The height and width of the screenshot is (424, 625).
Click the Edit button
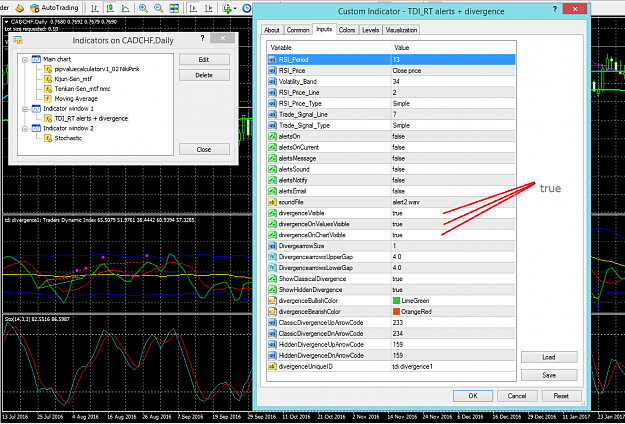coord(204,59)
